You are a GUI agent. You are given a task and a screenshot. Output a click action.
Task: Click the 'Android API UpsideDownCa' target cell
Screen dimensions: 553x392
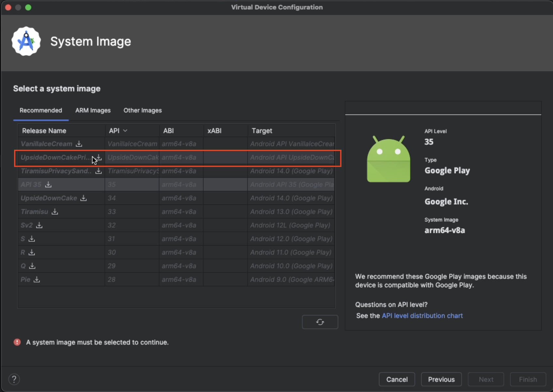coord(291,158)
